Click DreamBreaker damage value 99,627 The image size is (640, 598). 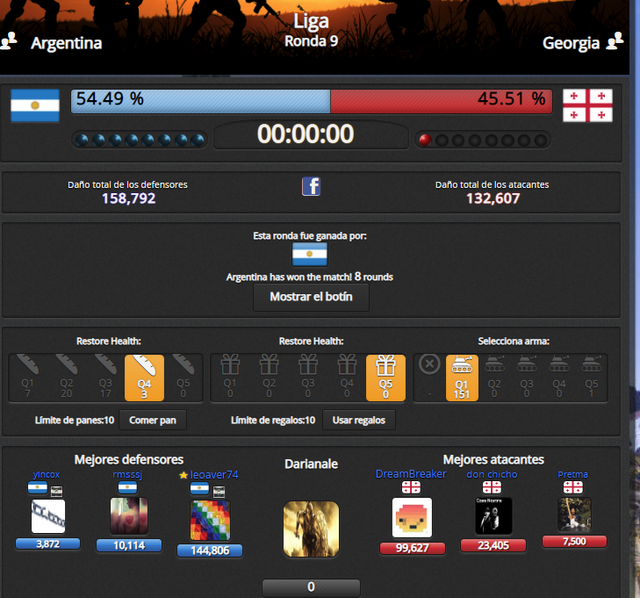pyautogui.click(x=412, y=548)
